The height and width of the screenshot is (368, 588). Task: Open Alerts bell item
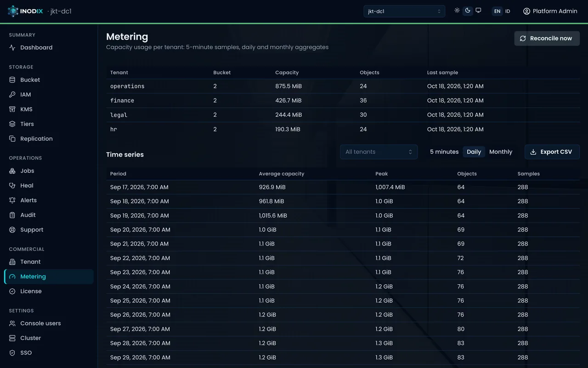49,200
